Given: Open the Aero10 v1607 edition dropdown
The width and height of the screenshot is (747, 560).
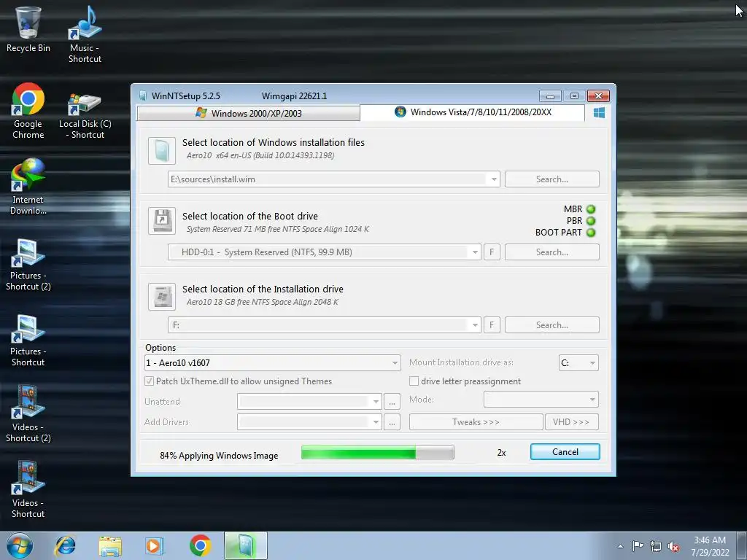Looking at the screenshot, I should pyautogui.click(x=273, y=363).
